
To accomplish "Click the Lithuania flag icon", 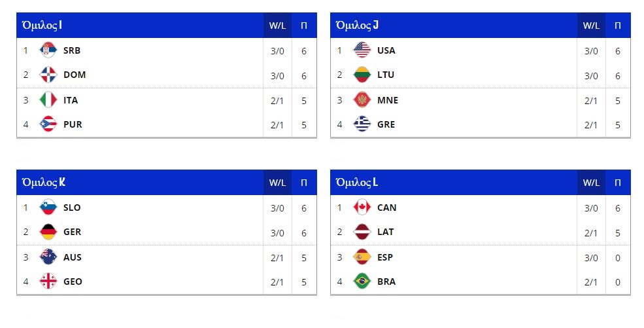I will [x=362, y=75].
